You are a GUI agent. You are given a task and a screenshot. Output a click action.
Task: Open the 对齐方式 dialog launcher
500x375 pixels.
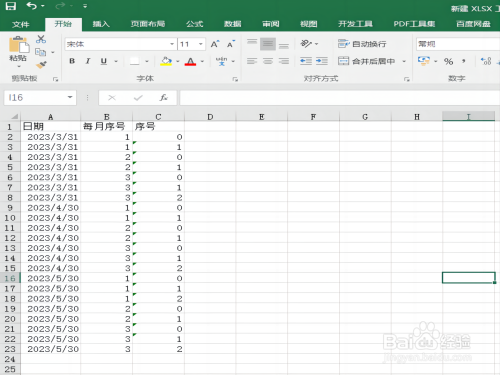tap(406, 79)
